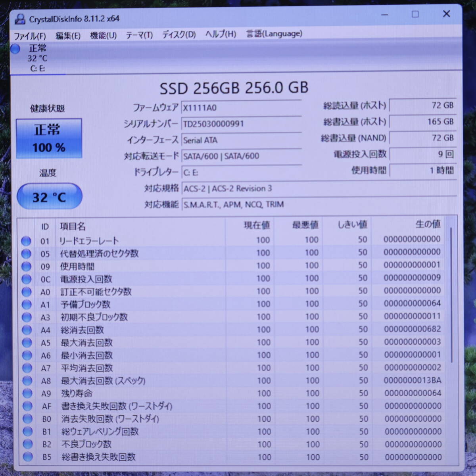Click the serial number field TD25030000991

click(241, 124)
